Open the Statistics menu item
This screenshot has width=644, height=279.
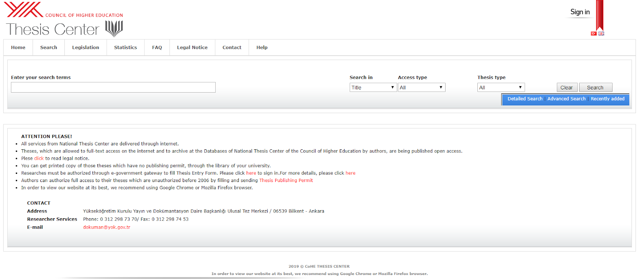(x=126, y=48)
